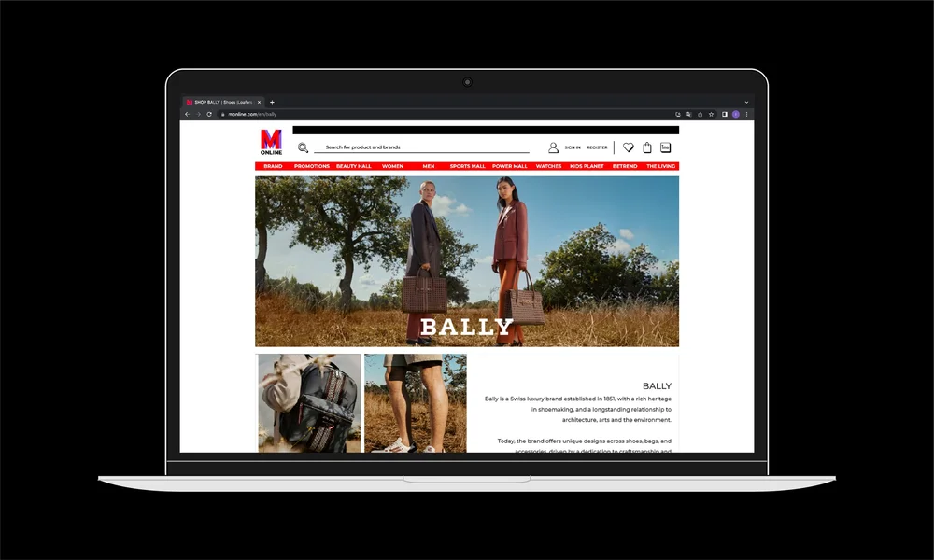The image size is (934, 560).
Task: Open a new browser tab
Action: [272, 103]
